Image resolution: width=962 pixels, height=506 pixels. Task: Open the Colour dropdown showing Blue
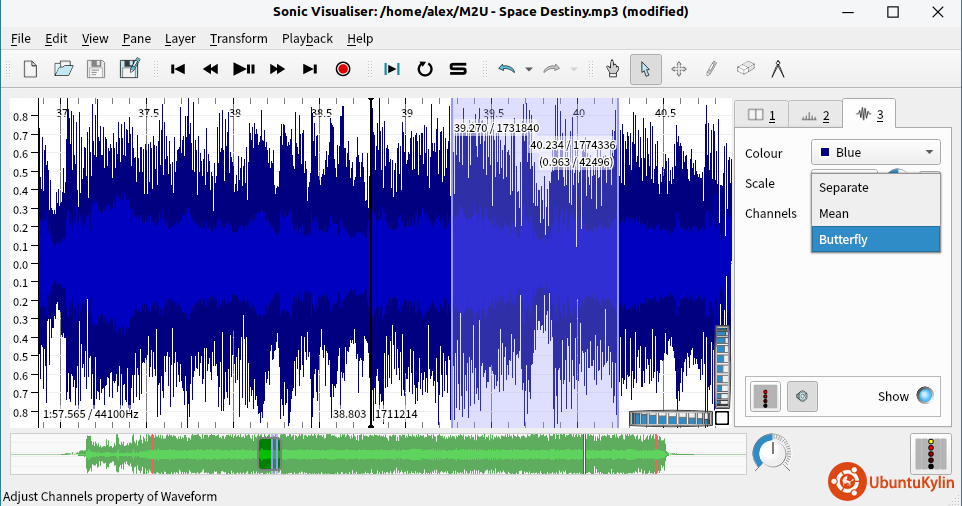coord(876,153)
